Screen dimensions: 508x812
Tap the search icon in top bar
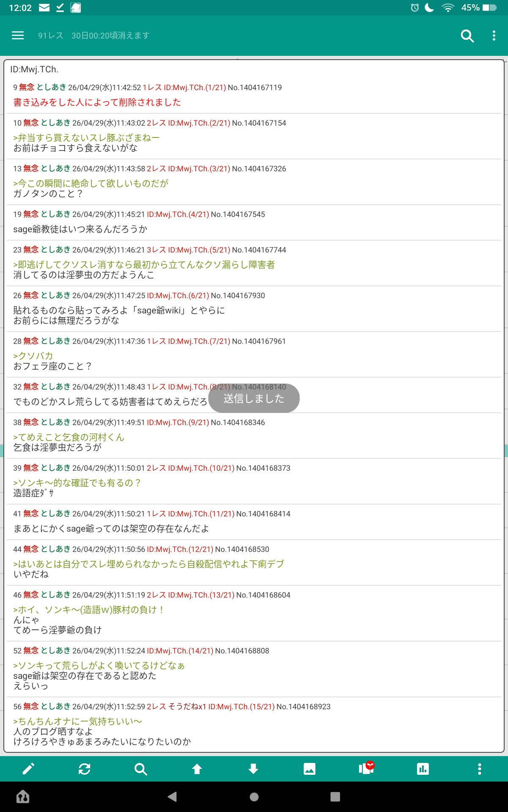[x=467, y=36]
